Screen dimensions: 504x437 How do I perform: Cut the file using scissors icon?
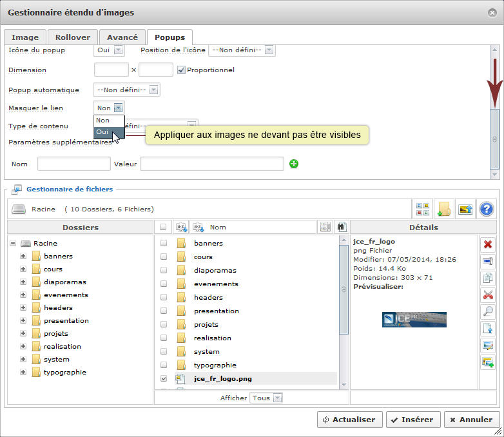pos(487,295)
